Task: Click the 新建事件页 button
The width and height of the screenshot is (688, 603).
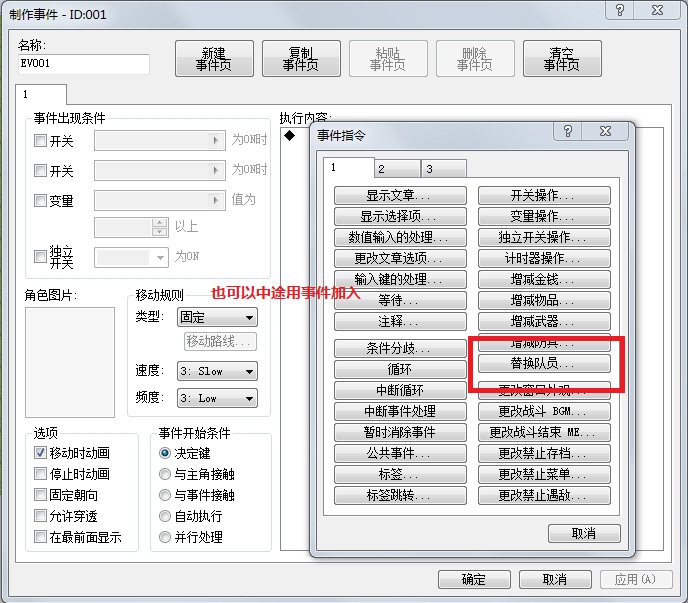Action: pyautogui.click(x=214, y=59)
